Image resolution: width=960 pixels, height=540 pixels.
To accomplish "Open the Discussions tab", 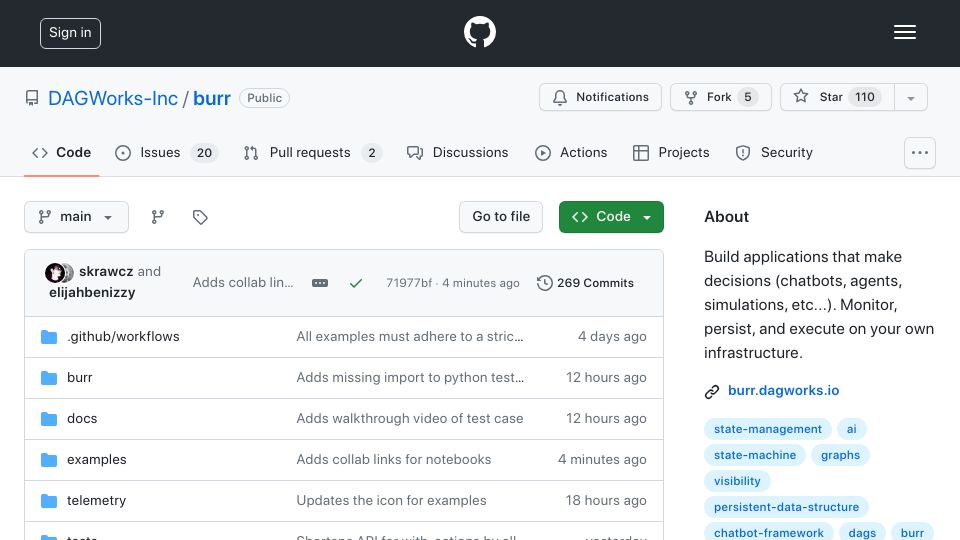I will pyautogui.click(x=457, y=152).
